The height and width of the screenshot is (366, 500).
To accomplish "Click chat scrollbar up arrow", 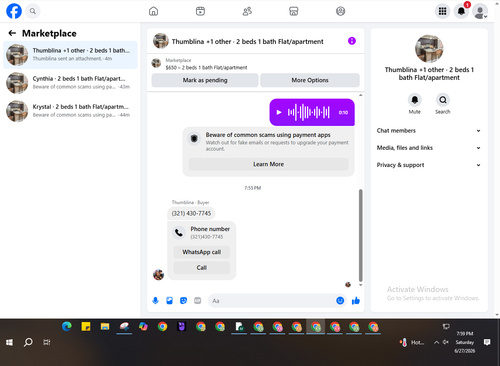I will point(360,95).
